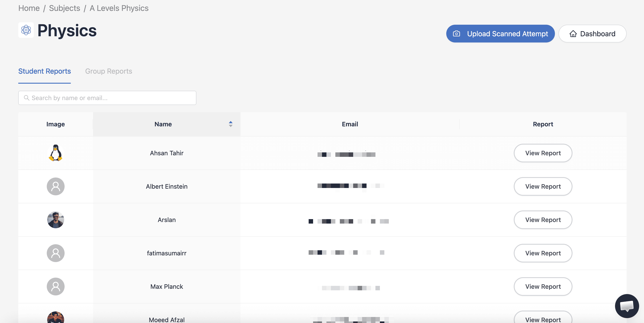
Task: Click the search magnifier icon
Action: point(26,98)
